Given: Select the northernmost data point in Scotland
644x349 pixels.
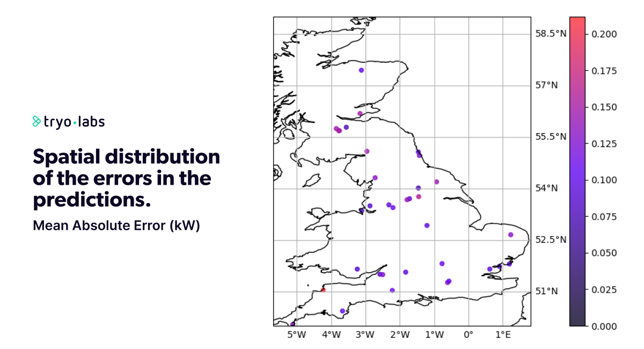Looking at the screenshot, I should pyautogui.click(x=361, y=70).
